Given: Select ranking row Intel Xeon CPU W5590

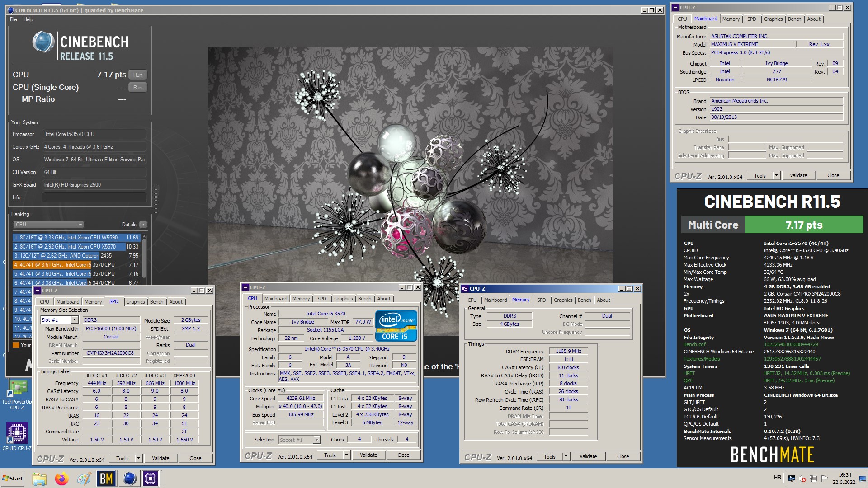Looking at the screenshot, I should click(x=76, y=237).
